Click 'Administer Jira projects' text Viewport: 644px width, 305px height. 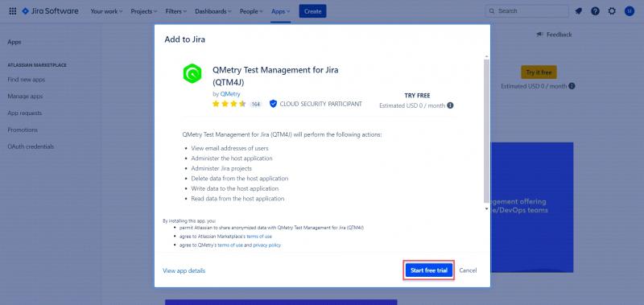point(221,168)
